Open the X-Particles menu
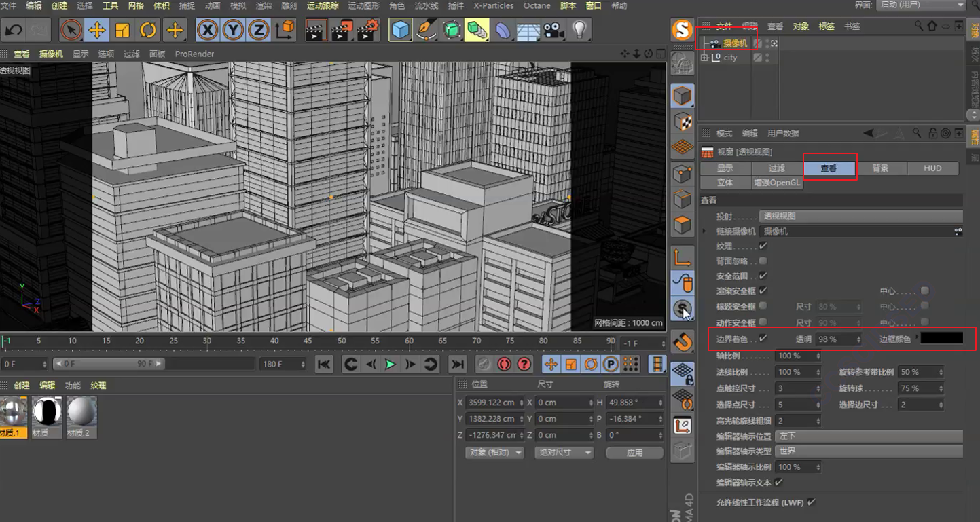Viewport: 980px width, 522px height. coord(494,5)
